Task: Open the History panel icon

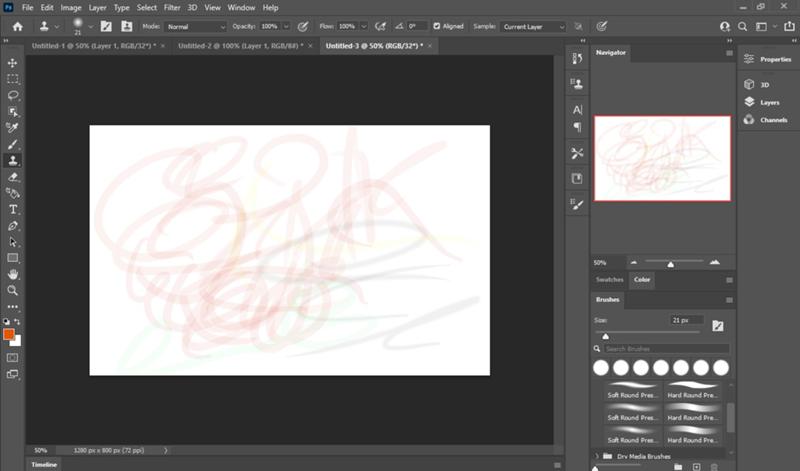Action: 578,59
